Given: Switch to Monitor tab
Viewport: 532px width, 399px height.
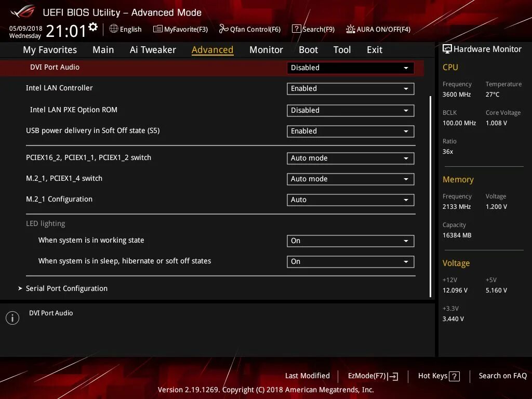Looking at the screenshot, I should pos(266,50).
